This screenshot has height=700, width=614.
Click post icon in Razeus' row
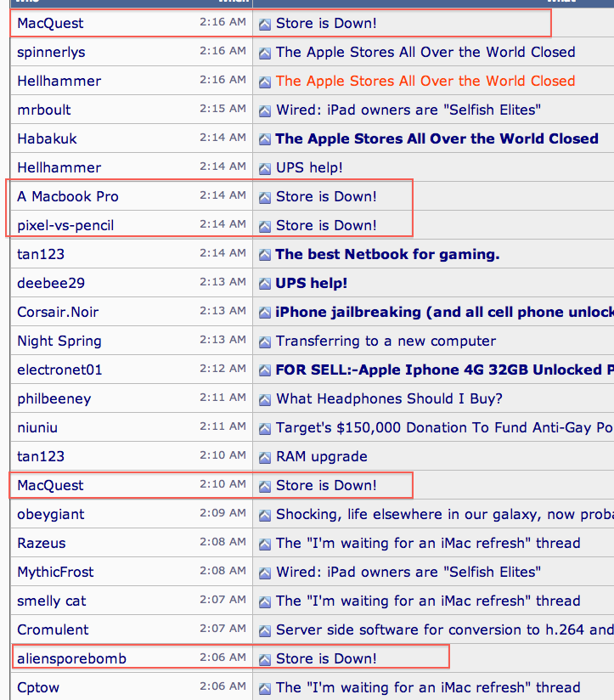(x=265, y=545)
